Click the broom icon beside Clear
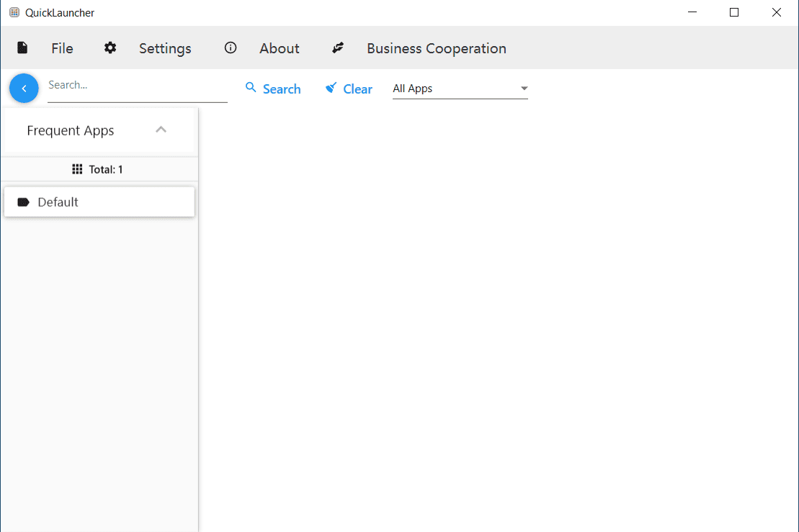The height and width of the screenshot is (532, 799). click(x=331, y=88)
